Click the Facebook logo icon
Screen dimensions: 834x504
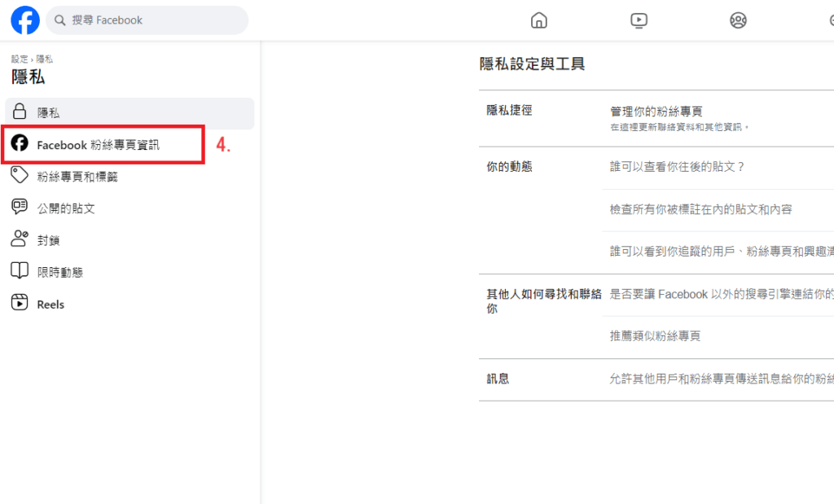(25, 20)
